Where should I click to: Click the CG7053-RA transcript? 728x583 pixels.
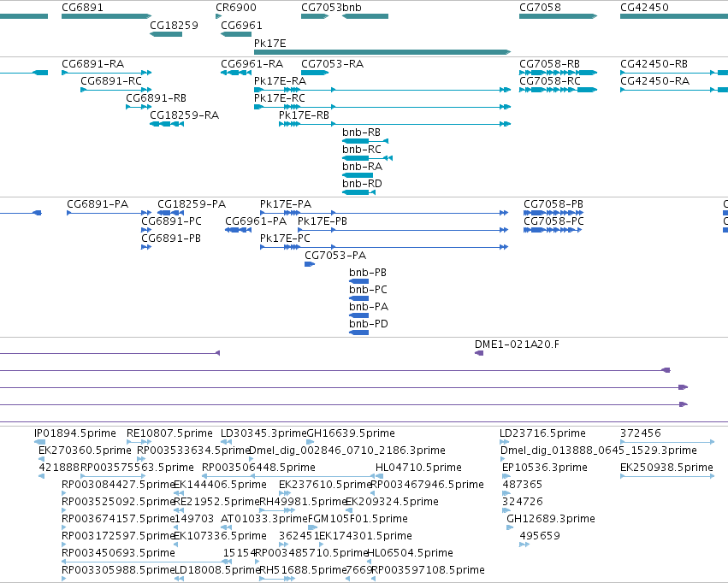click(x=315, y=73)
